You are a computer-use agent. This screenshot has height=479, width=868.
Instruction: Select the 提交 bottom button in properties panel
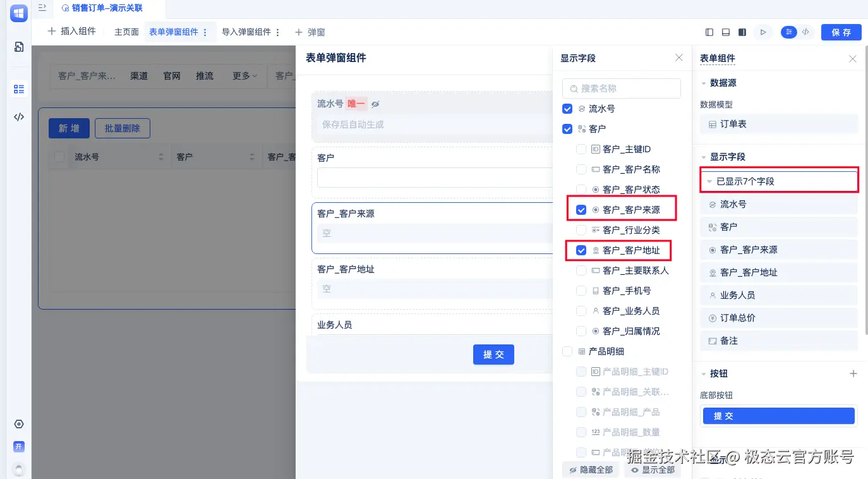779,416
